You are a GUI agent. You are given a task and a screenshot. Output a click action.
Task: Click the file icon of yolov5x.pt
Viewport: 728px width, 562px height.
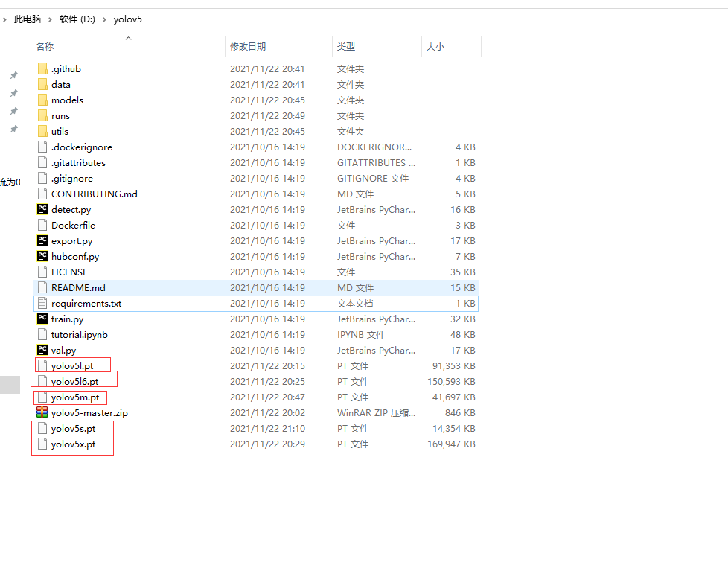tap(42, 444)
